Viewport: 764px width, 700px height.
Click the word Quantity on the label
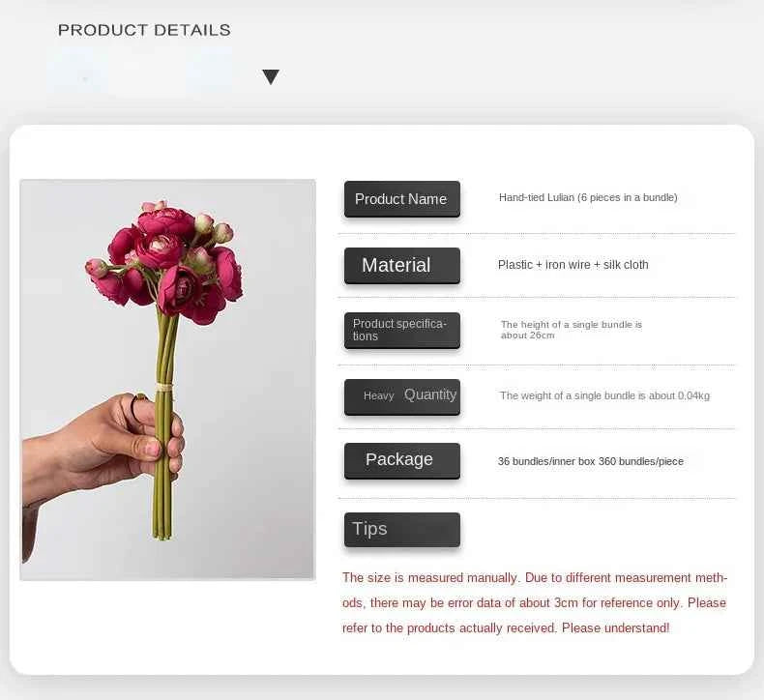pyautogui.click(x=430, y=394)
